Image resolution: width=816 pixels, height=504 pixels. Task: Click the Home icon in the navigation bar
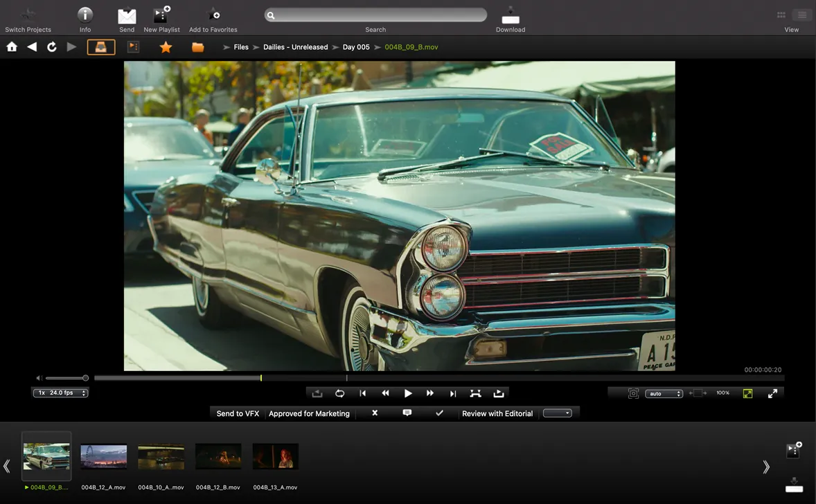tap(12, 46)
